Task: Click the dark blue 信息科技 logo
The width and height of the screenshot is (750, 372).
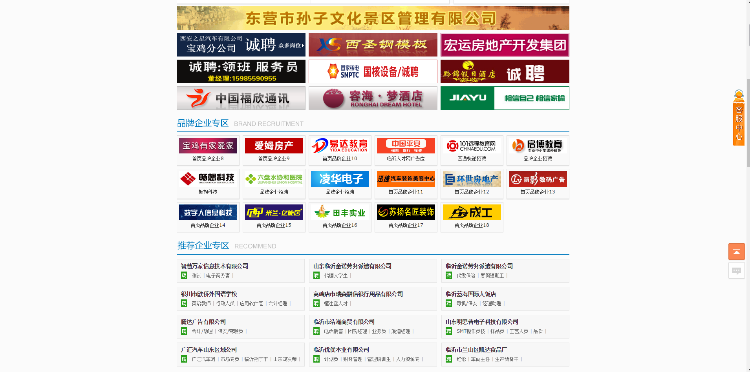Action: pyautogui.click(x=208, y=212)
